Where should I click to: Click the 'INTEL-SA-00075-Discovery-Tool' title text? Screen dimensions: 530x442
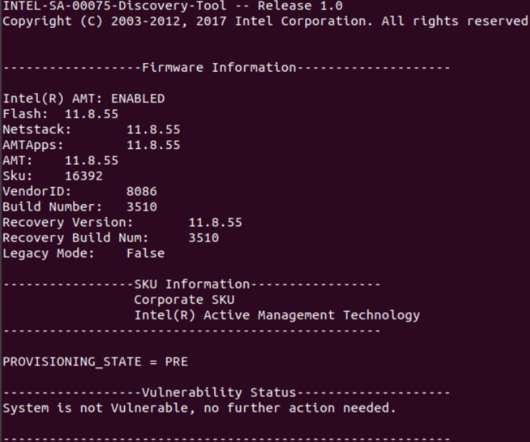tap(115, 5)
